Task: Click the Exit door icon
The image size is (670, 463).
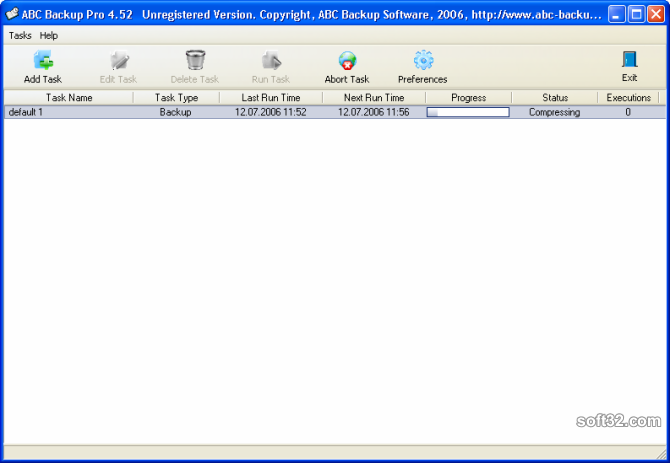Action: (x=630, y=59)
